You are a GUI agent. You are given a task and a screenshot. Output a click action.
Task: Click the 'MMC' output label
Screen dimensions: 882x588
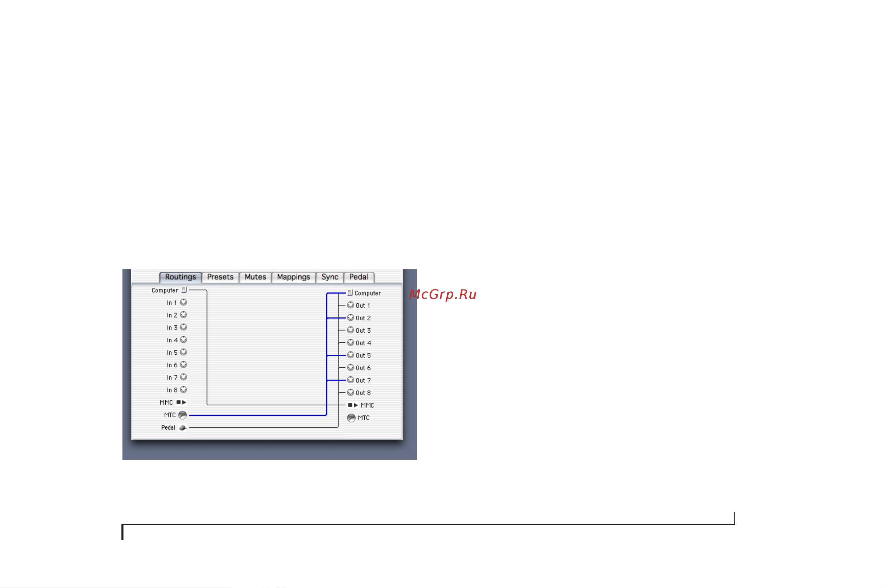click(x=367, y=405)
